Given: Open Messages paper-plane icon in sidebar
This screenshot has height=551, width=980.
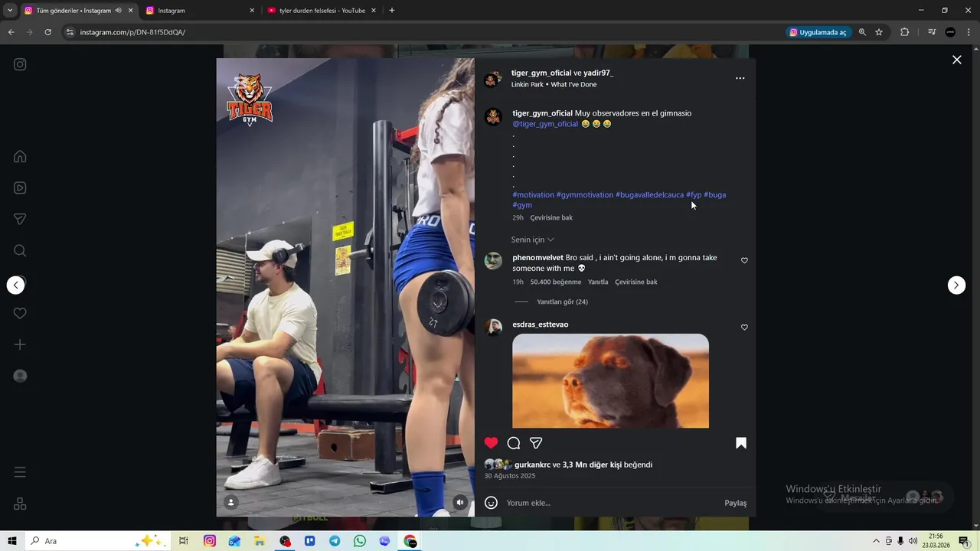Looking at the screenshot, I should (20, 219).
